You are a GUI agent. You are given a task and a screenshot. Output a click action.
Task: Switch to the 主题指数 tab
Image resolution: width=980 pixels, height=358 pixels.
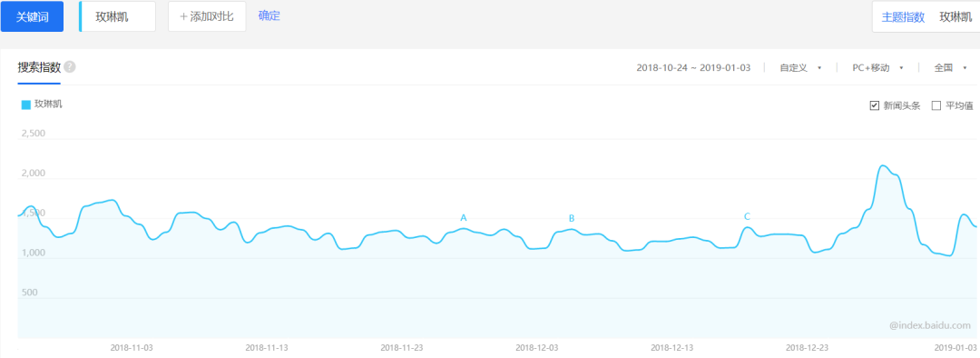pos(903,17)
